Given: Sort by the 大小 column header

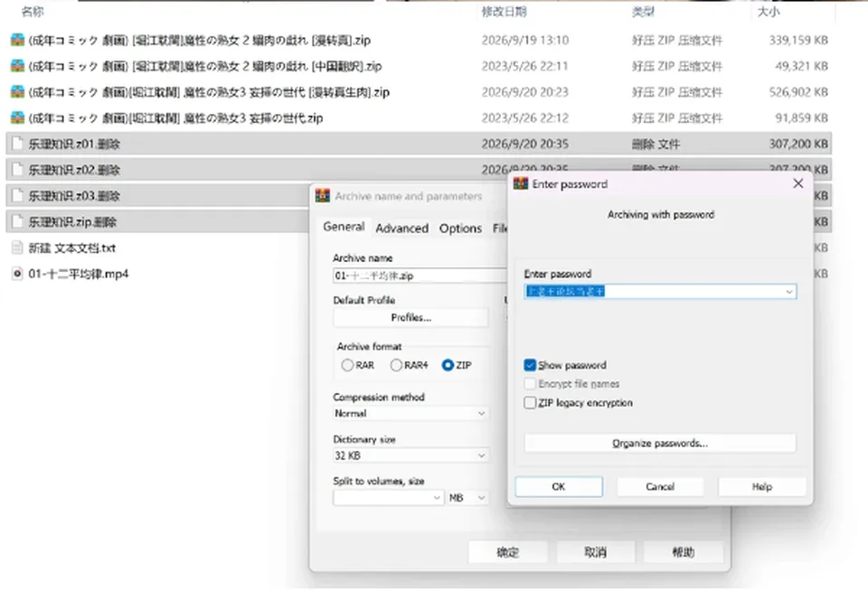Looking at the screenshot, I should pyautogui.click(x=769, y=11).
